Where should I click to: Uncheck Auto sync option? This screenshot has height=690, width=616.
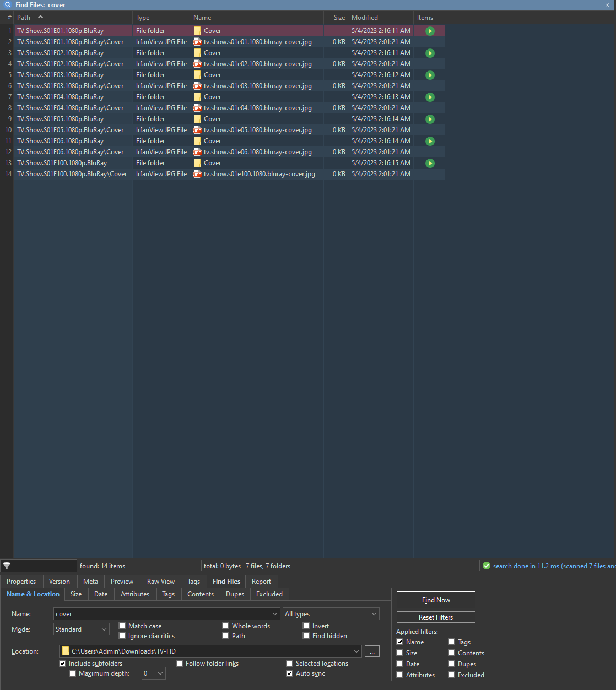[x=289, y=673]
